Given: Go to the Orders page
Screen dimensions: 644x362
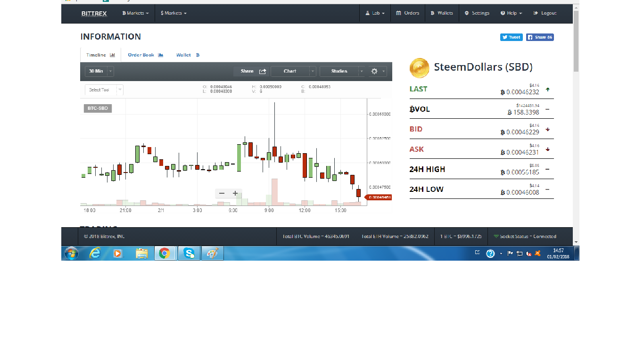Looking at the screenshot, I should (408, 13).
